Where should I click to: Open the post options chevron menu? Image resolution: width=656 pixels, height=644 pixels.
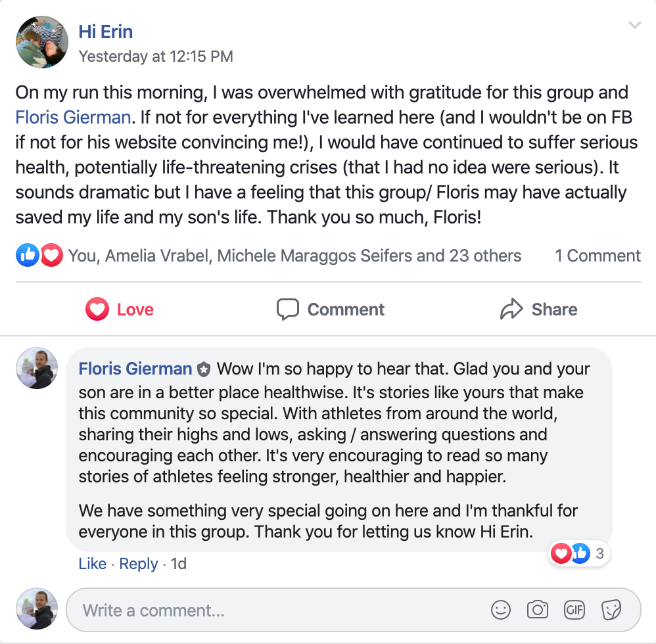[x=634, y=26]
